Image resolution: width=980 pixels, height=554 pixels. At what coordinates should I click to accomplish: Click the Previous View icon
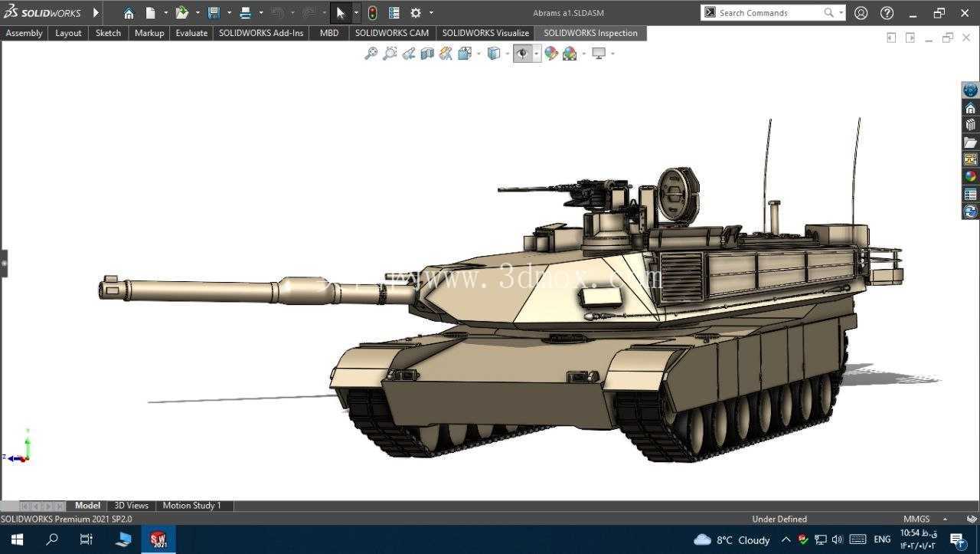[409, 54]
